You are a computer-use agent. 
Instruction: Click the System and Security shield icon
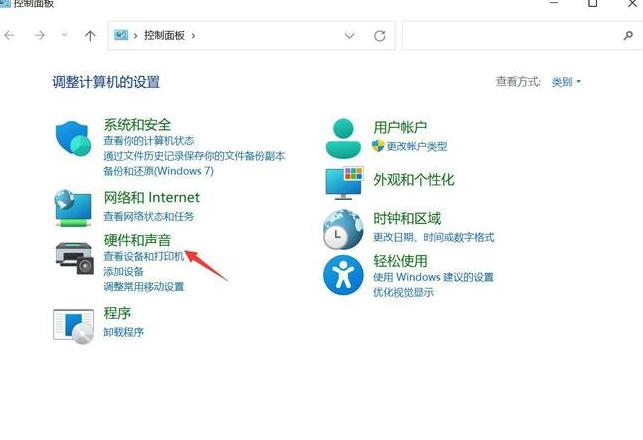pyautogui.click(x=73, y=138)
